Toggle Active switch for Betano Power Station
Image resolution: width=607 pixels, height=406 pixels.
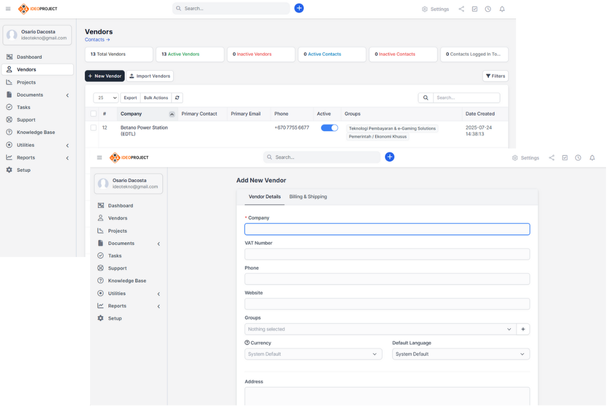tap(329, 128)
